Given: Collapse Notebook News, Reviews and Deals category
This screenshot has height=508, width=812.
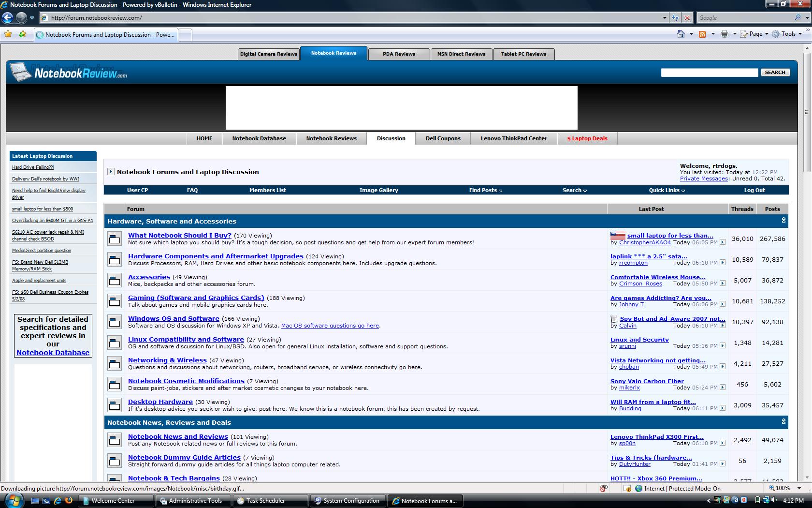Looking at the screenshot, I should point(783,422).
